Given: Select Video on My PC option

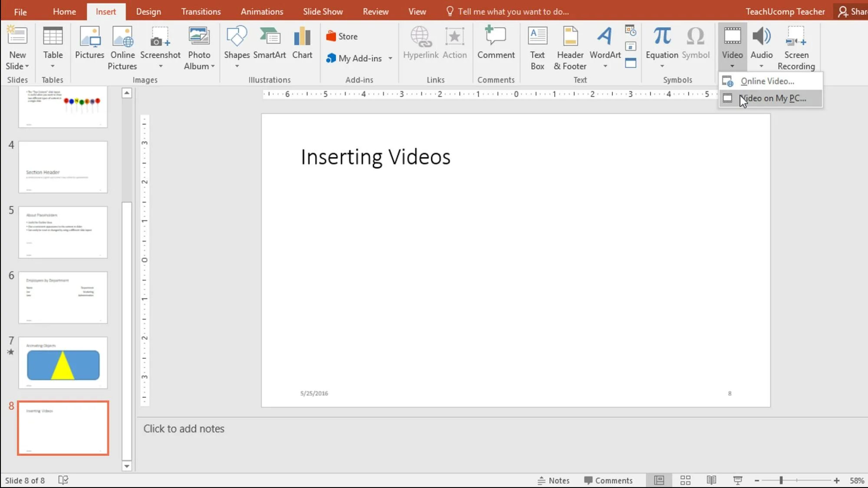Looking at the screenshot, I should [x=773, y=98].
